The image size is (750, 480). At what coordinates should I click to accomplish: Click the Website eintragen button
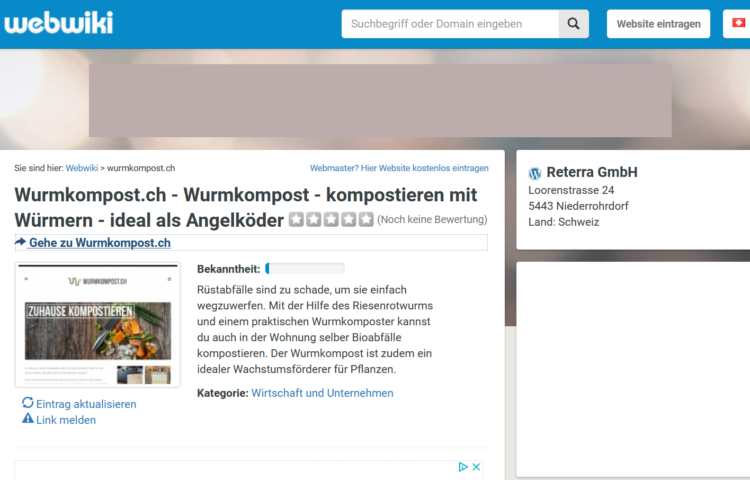click(x=658, y=24)
